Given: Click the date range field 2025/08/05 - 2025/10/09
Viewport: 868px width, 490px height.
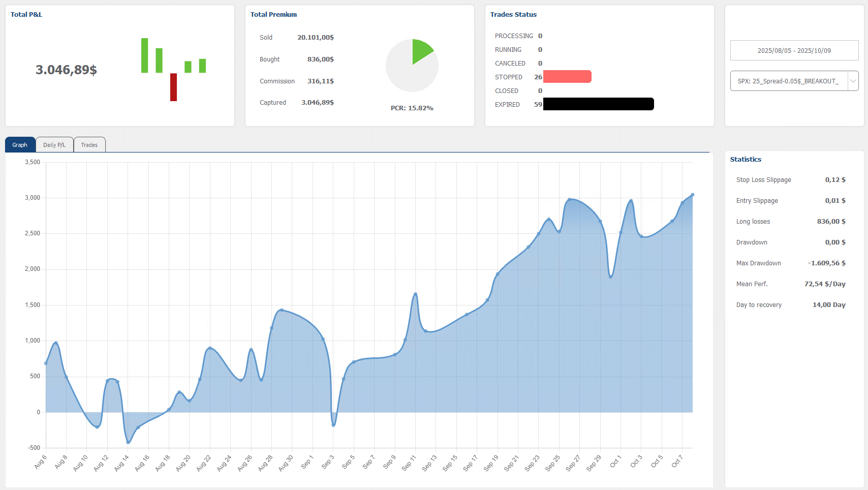Looking at the screenshot, I should tap(794, 50).
